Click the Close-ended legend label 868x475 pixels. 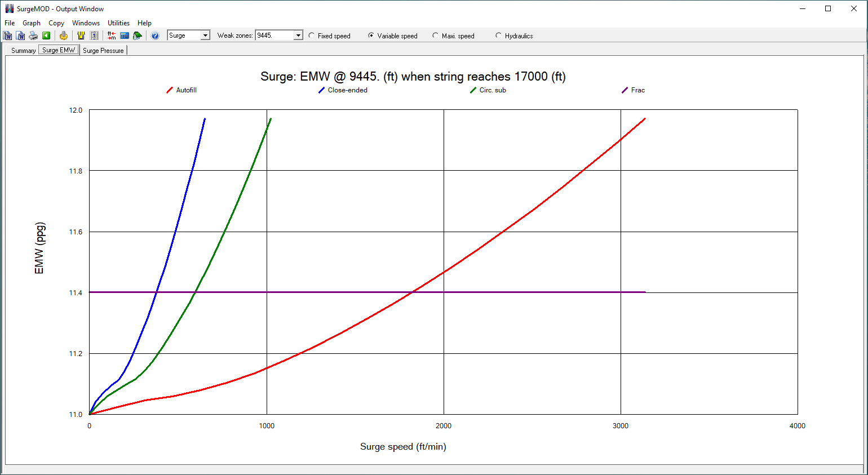[x=347, y=90]
